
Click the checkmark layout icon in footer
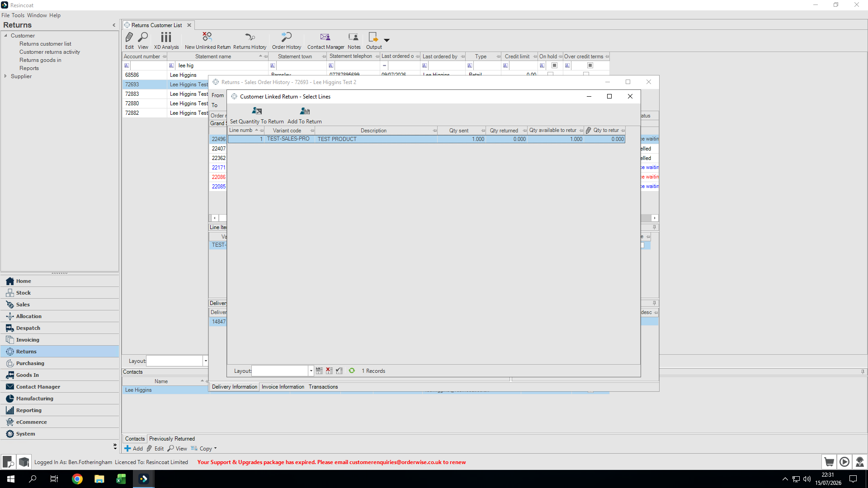pos(339,371)
